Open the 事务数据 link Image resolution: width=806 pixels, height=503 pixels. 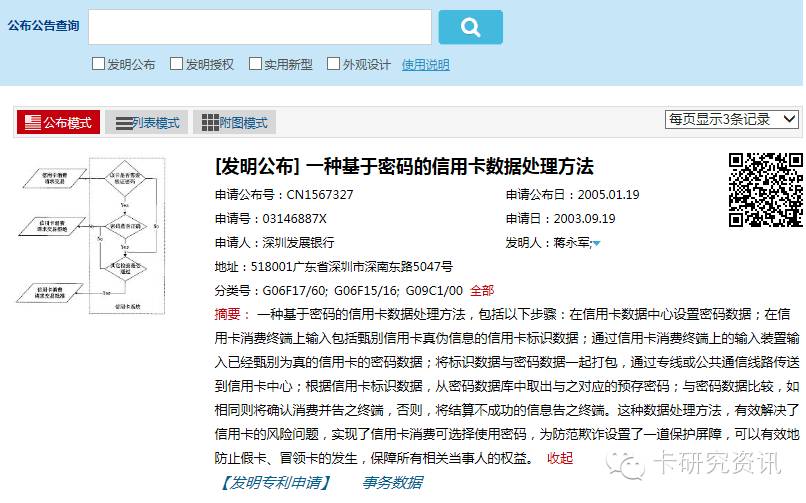[x=393, y=482]
